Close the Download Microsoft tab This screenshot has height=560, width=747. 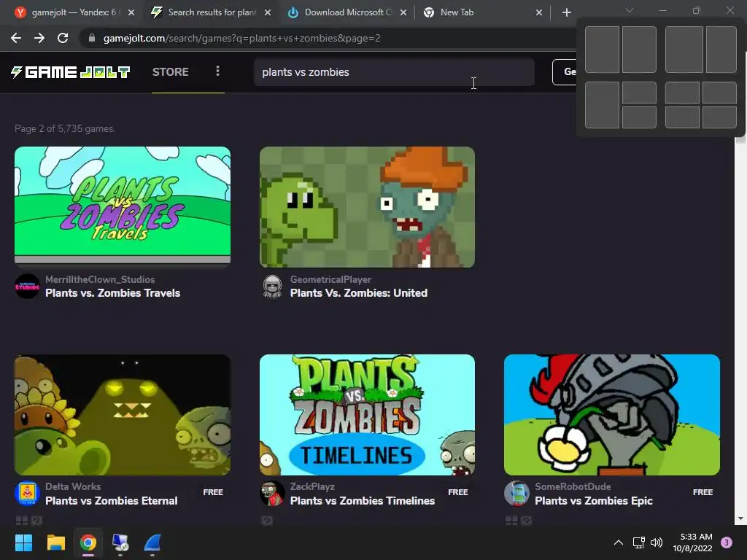(403, 12)
